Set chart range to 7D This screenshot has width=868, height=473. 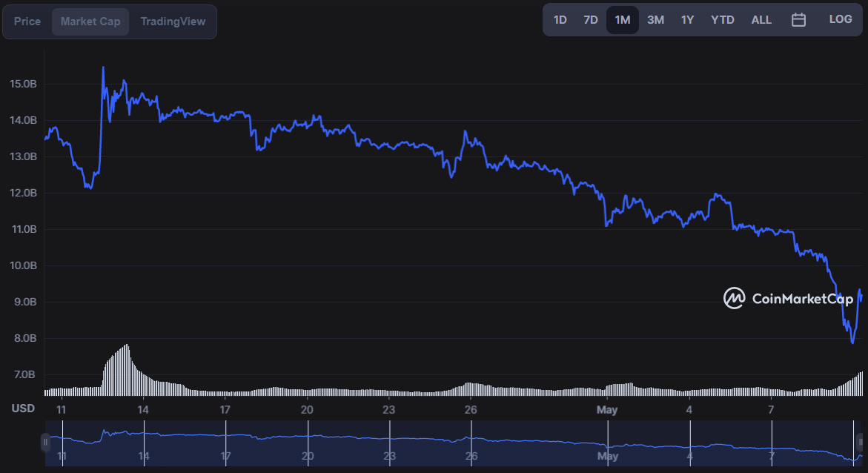(x=591, y=20)
